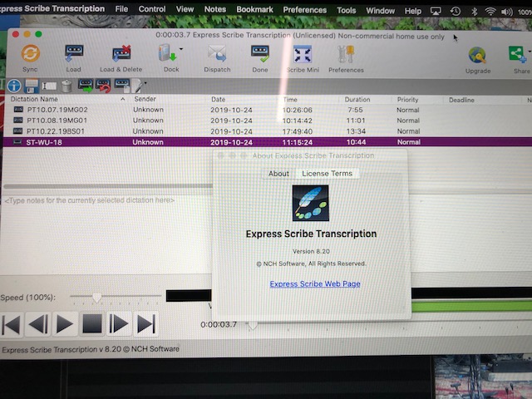Viewport: 532px width, 399px height.
Task: Click the blue info icon in small toolbar
Action: (13, 86)
